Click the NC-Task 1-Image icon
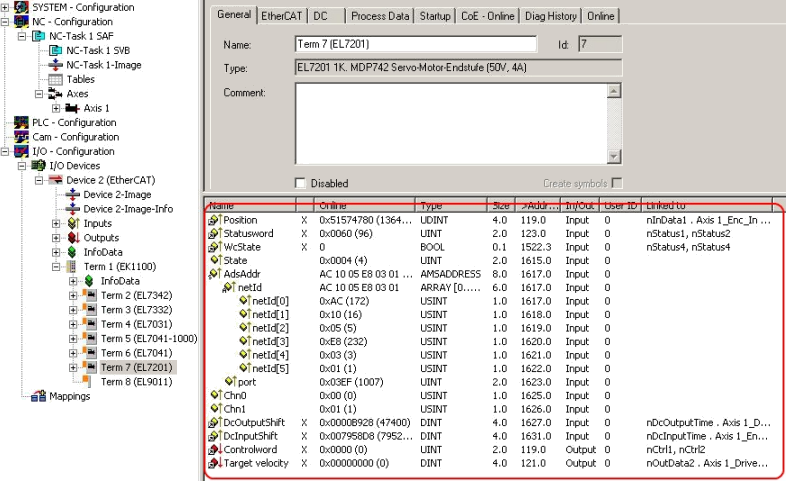Image resolution: width=786 pixels, height=481 pixels. coord(56,65)
